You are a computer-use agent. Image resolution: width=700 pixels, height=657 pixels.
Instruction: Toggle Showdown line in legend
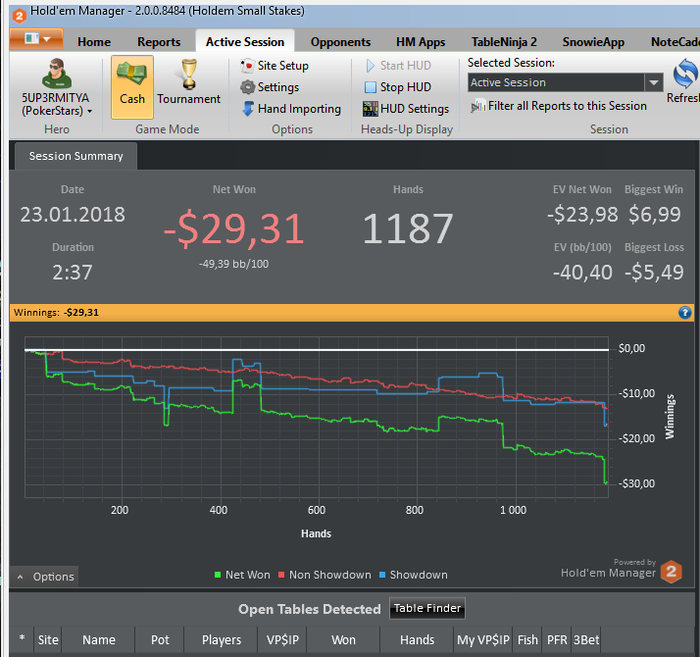[x=413, y=575]
